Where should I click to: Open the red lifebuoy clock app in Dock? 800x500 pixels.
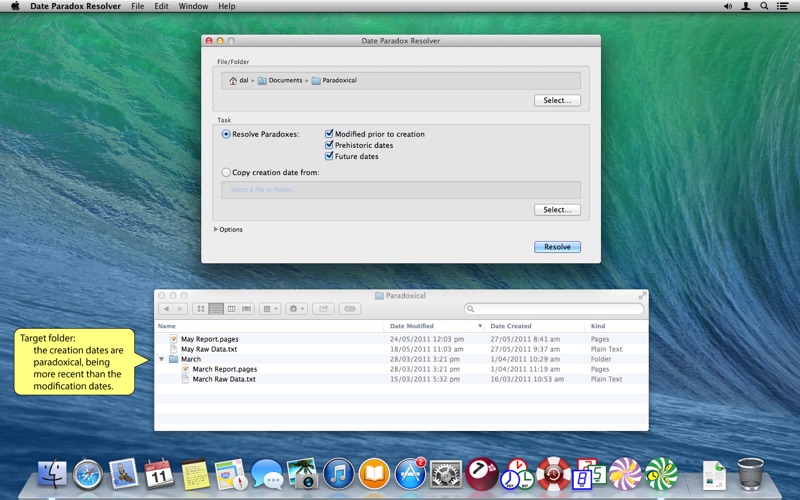click(x=553, y=474)
